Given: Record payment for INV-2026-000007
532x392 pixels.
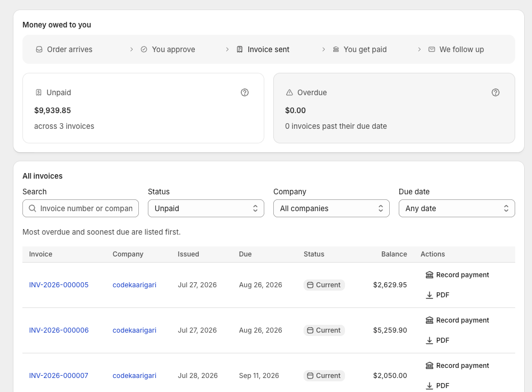Looking at the screenshot, I should [x=457, y=366].
